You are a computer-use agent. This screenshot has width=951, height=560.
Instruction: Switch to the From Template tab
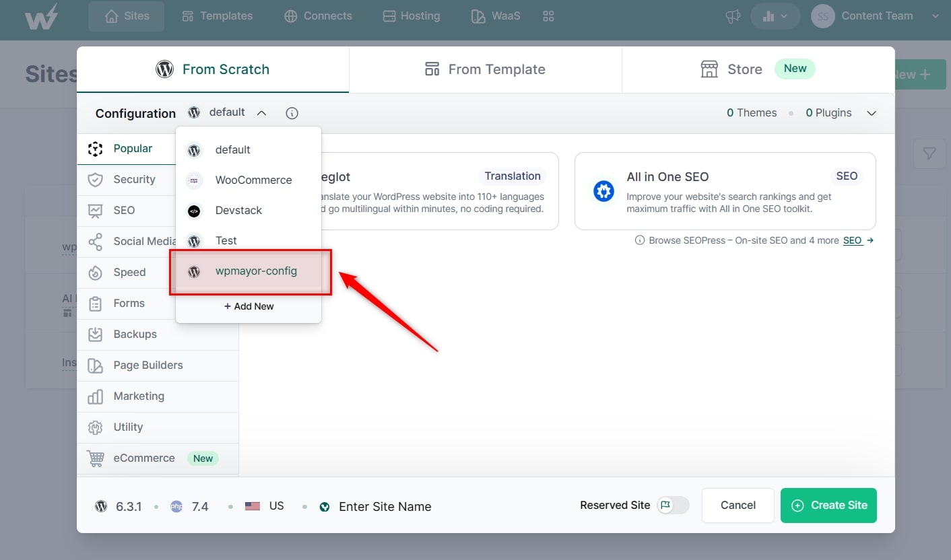pos(485,69)
